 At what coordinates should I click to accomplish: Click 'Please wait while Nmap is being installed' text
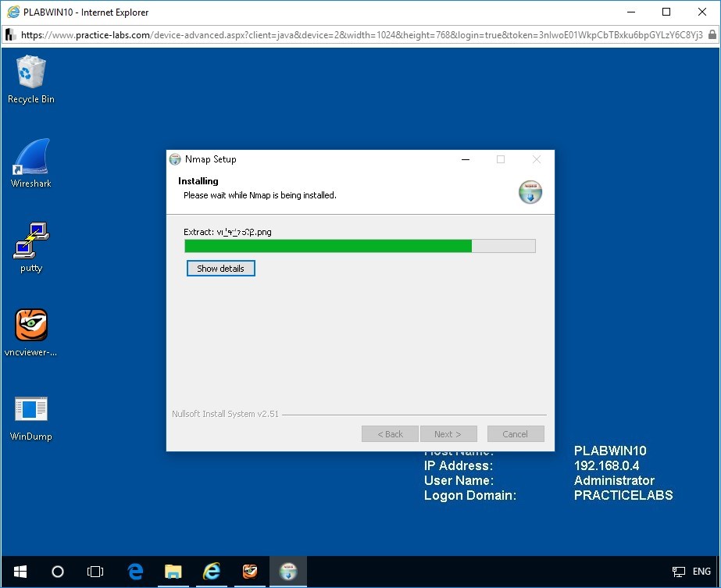click(260, 195)
